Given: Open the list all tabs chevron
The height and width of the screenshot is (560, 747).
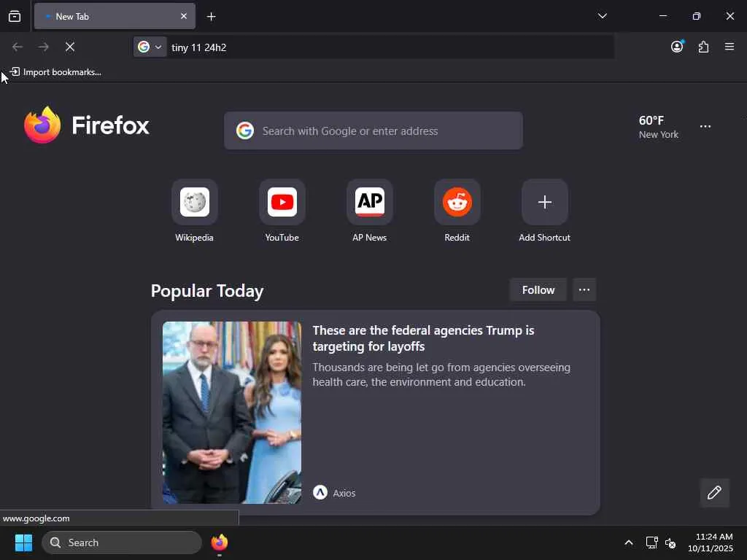Looking at the screenshot, I should click(x=602, y=16).
